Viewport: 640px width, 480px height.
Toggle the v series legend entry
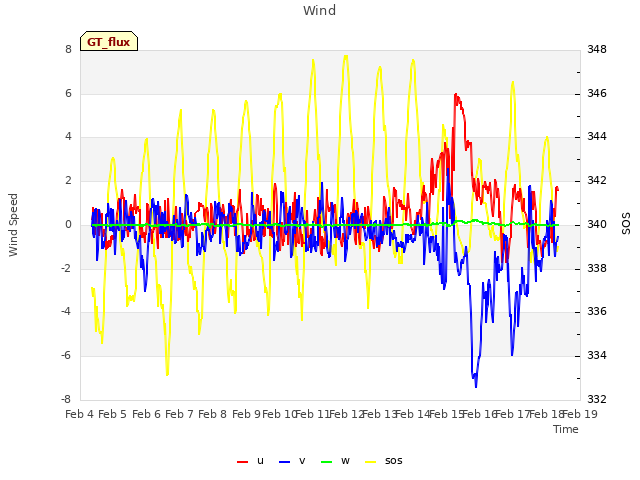click(292, 461)
